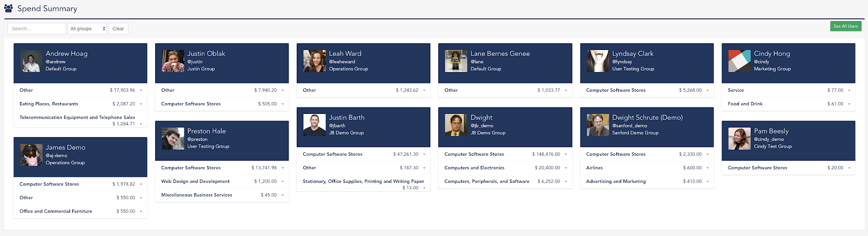Click the name Cindy Hong
Viewport: 868px width, 236px height.
[x=772, y=54]
